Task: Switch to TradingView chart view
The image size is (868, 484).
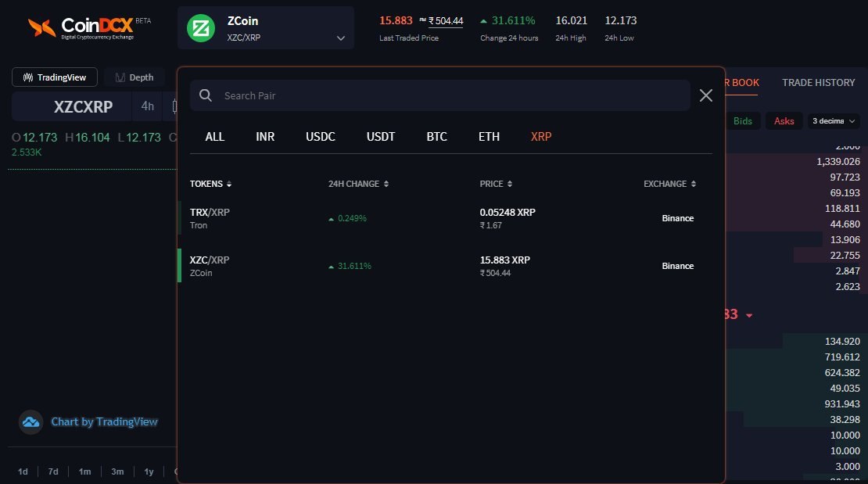Action: [54, 77]
